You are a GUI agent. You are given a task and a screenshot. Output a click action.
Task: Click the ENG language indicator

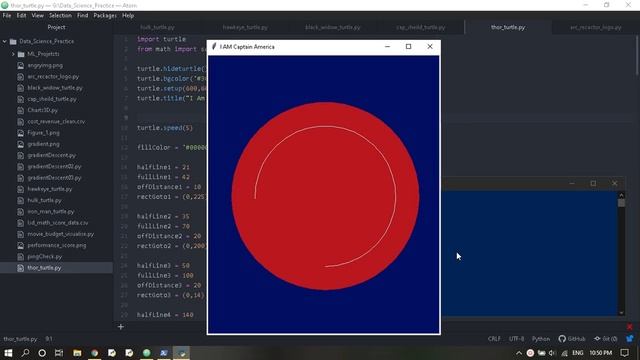pyautogui.click(x=578, y=353)
